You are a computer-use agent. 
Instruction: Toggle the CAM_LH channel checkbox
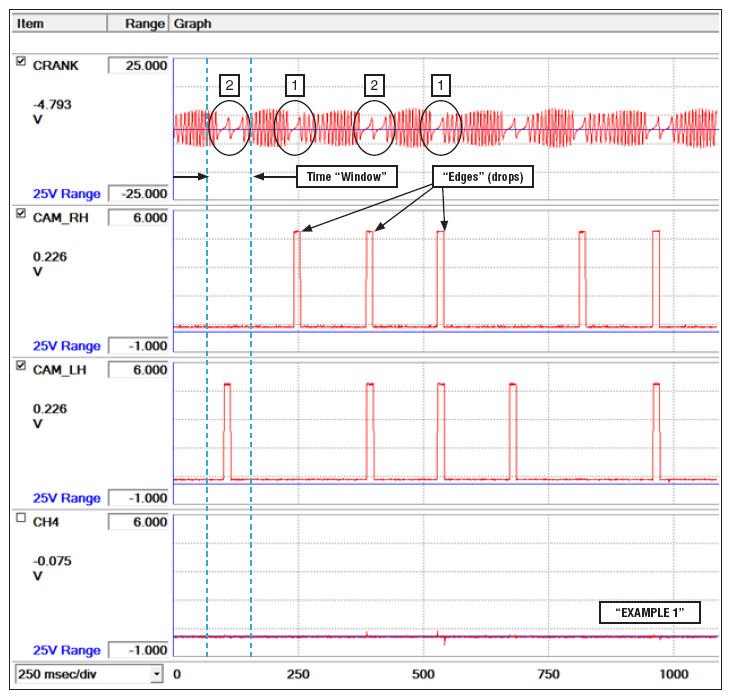(x=22, y=367)
